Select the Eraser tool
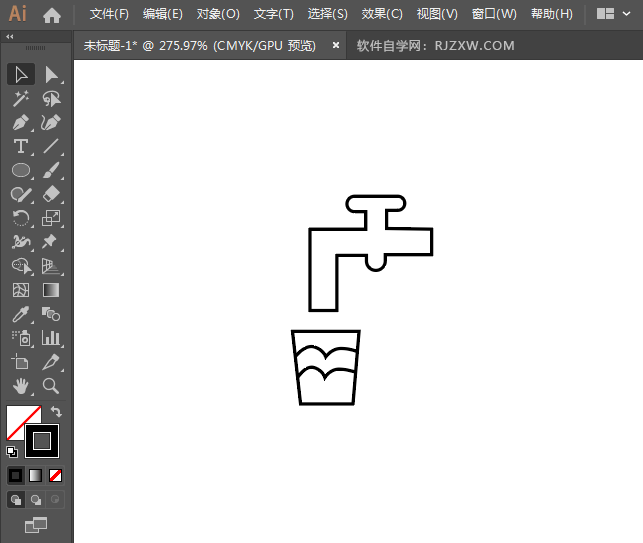Image resolution: width=643 pixels, height=543 pixels. click(51, 194)
